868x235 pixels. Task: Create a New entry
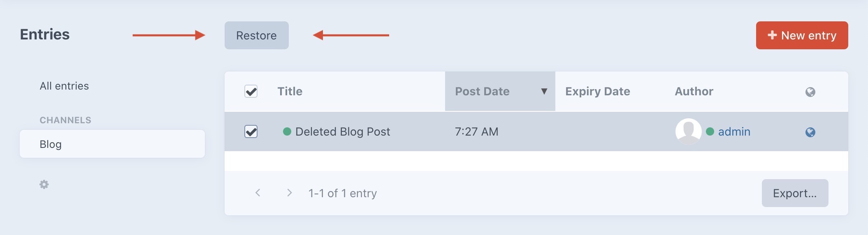(x=802, y=35)
